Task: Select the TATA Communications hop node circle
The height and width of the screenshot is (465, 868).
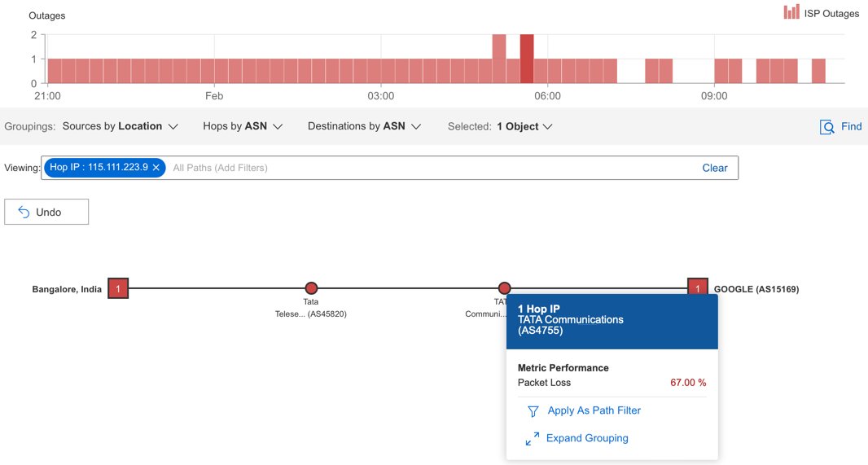Action: click(x=504, y=287)
